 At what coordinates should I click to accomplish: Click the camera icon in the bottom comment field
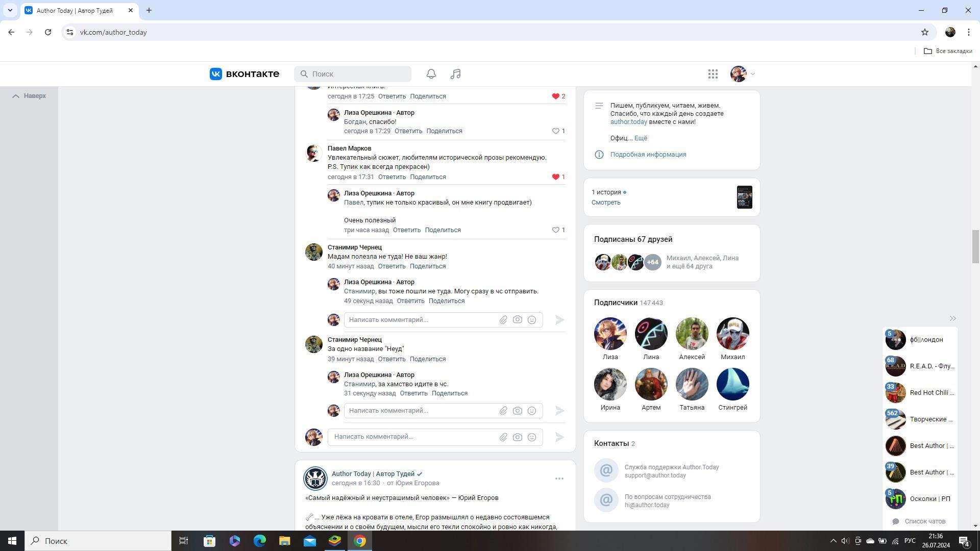518,437
